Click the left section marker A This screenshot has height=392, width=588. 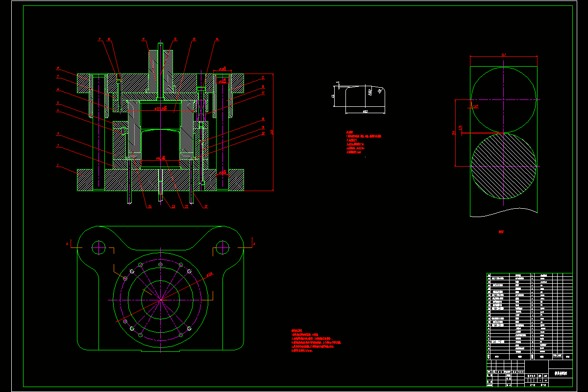[x=68, y=243]
